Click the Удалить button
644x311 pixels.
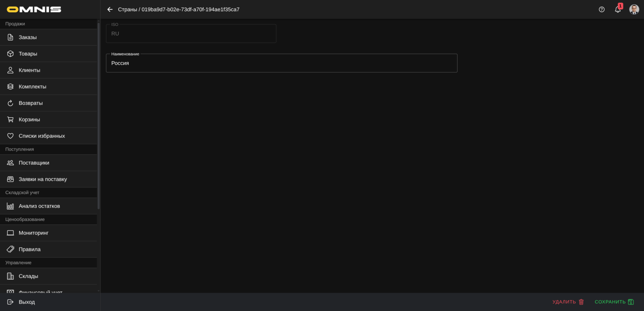tap(568, 302)
